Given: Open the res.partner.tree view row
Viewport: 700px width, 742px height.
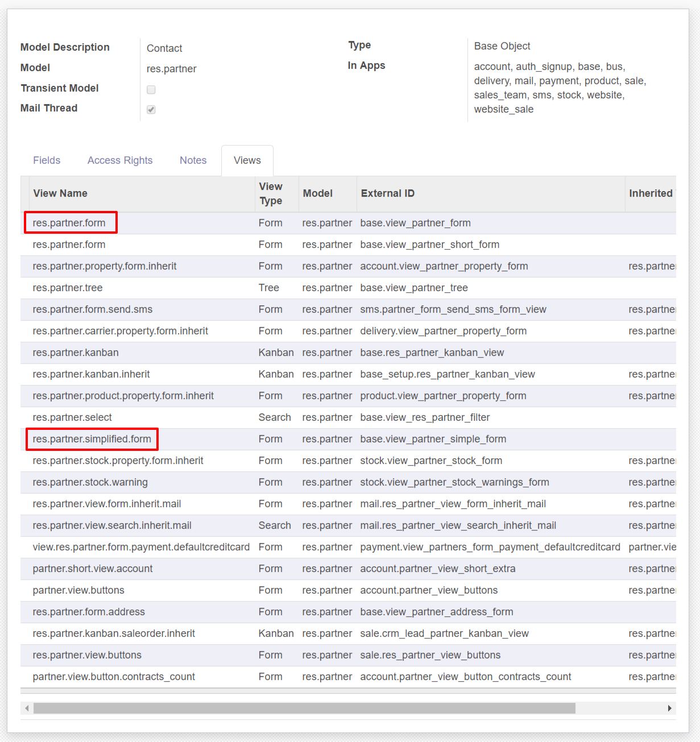Looking at the screenshot, I should (348, 288).
